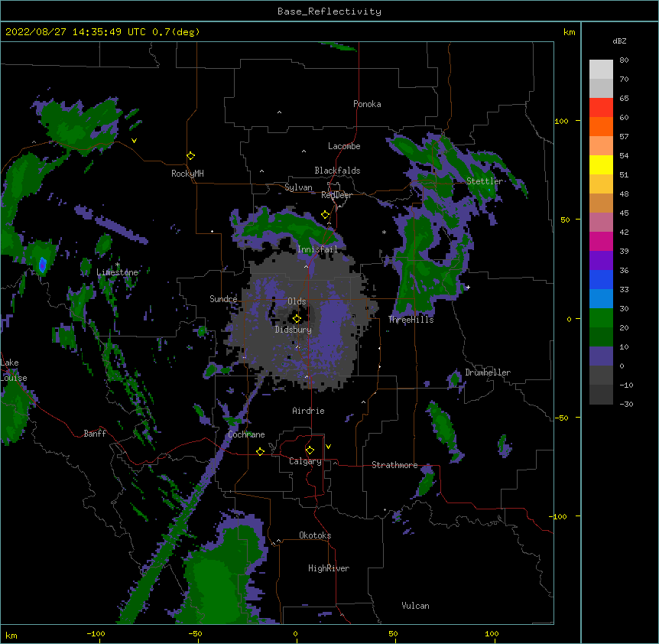Click the light gray 70-80 dBZ legend swatch
The width and height of the screenshot is (659, 644).
[x=601, y=70]
